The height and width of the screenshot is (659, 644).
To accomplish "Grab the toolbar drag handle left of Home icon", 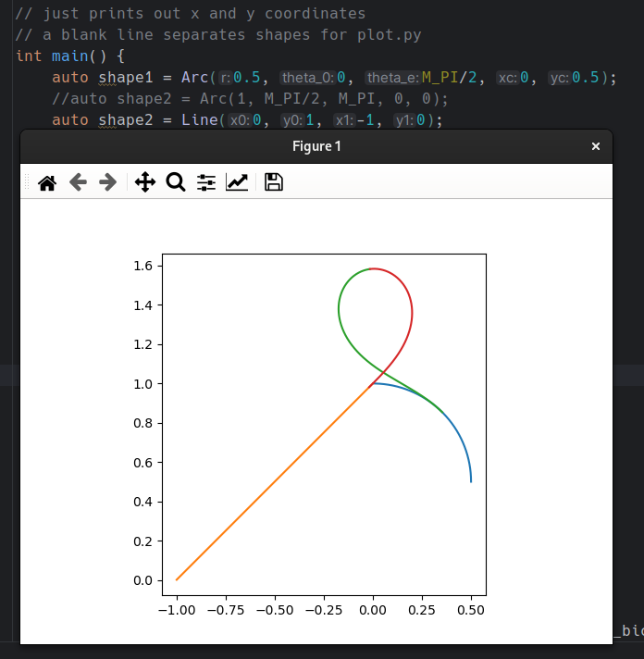I will coord(27,182).
